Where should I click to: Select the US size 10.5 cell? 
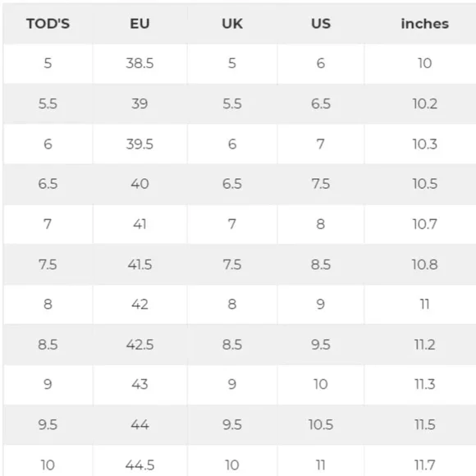[321, 424]
